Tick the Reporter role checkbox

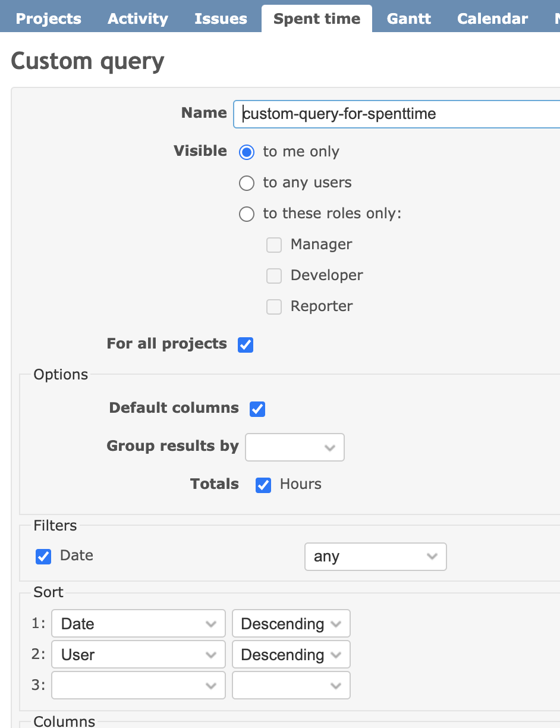[x=274, y=306]
